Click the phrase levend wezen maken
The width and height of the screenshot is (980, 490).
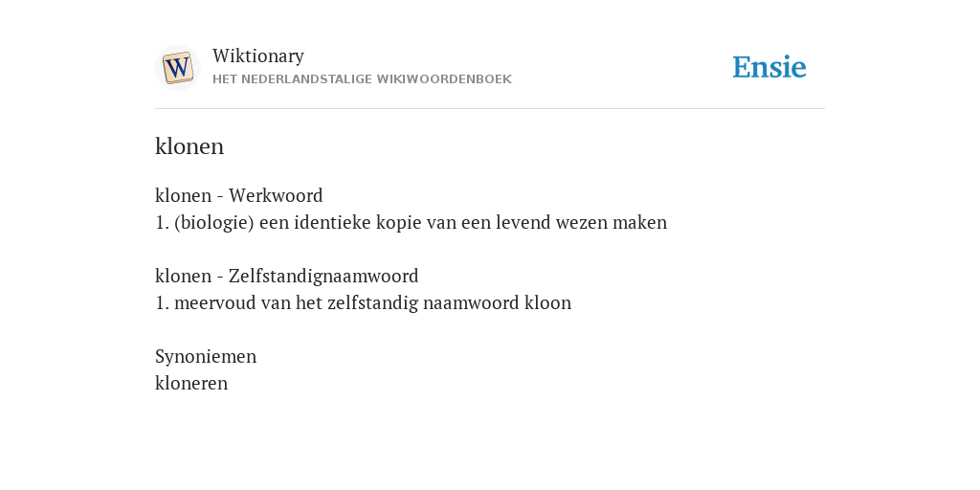tap(581, 222)
